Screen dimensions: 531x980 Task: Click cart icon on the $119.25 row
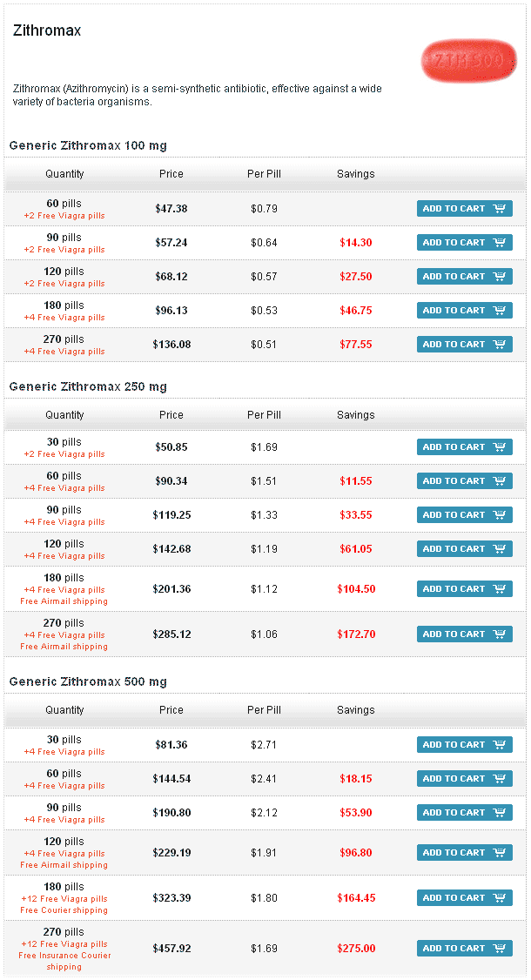[500, 515]
